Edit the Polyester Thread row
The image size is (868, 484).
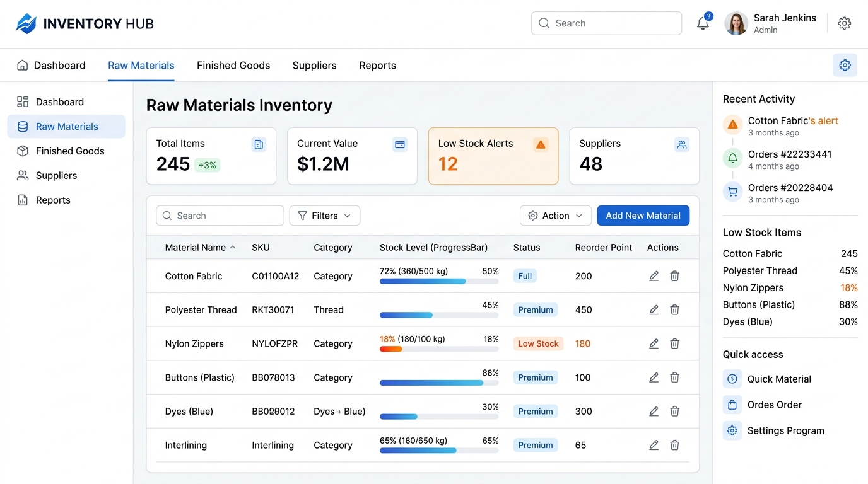[654, 309]
